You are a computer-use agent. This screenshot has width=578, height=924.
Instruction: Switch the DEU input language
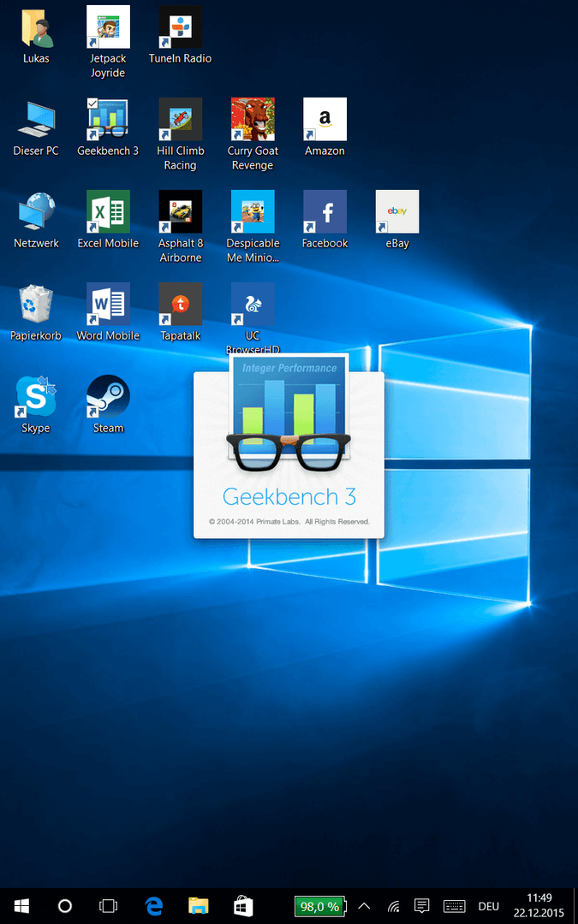tap(488, 906)
